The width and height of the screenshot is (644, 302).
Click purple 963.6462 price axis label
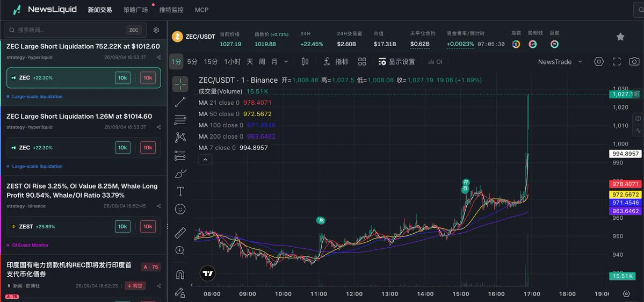click(626, 211)
